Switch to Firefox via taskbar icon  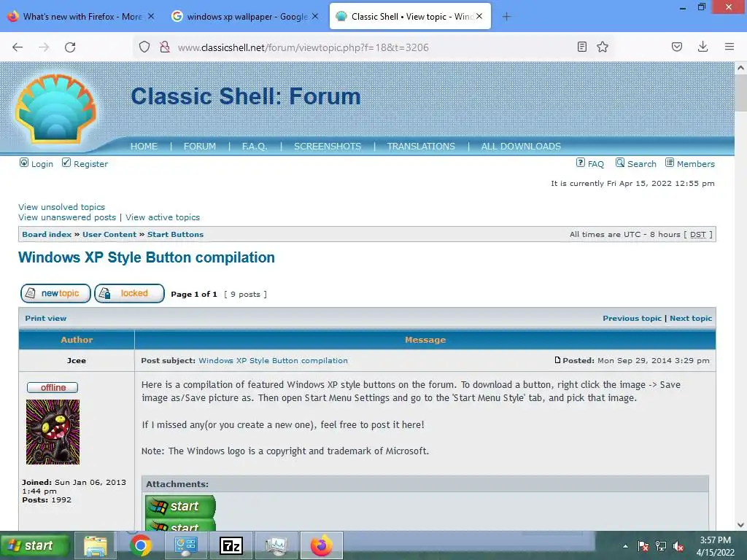322,545
